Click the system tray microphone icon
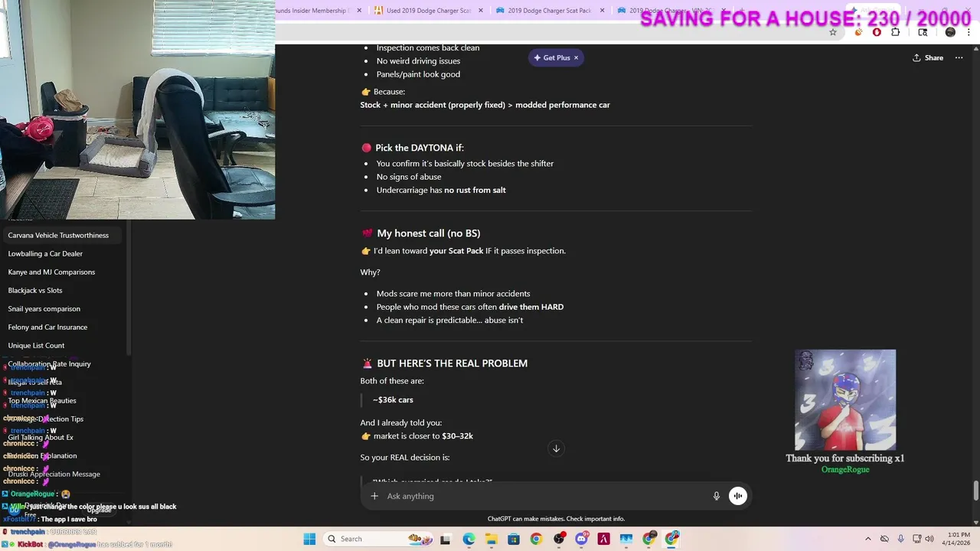980x551 pixels. [x=901, y=539]
